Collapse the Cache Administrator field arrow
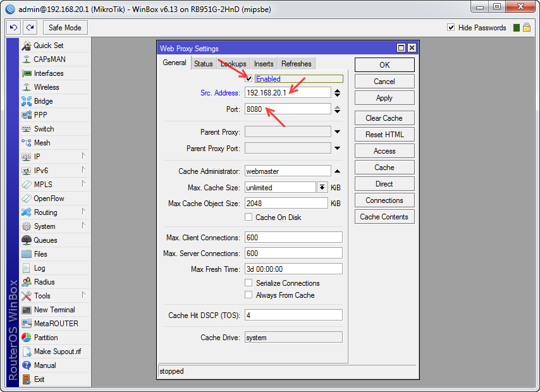 [338, 171]
